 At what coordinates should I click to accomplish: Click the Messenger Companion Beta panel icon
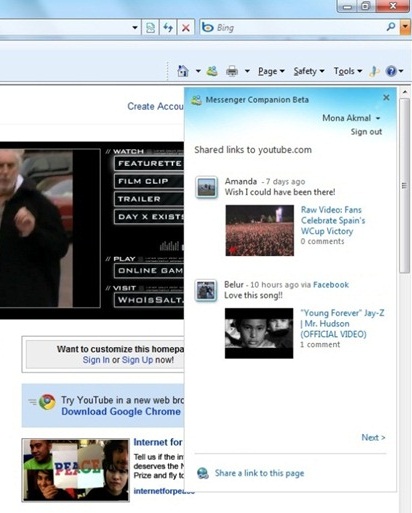[196, 100]
